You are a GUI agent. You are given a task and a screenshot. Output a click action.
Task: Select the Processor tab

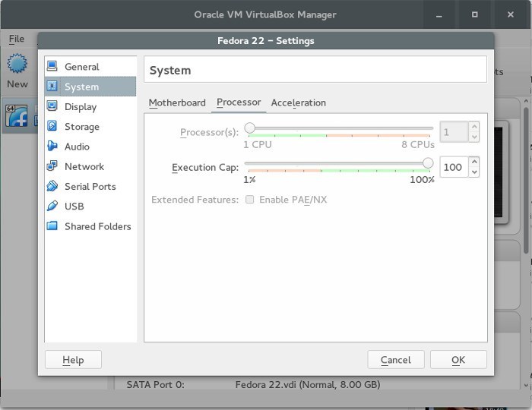pos(239,102)
